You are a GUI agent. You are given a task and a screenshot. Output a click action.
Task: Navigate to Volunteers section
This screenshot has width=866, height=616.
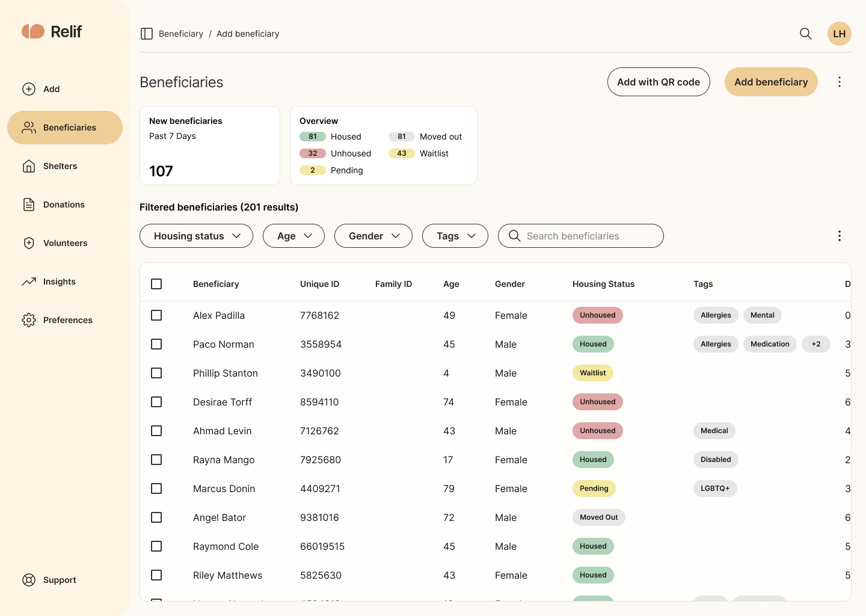(x=65, y=243)
